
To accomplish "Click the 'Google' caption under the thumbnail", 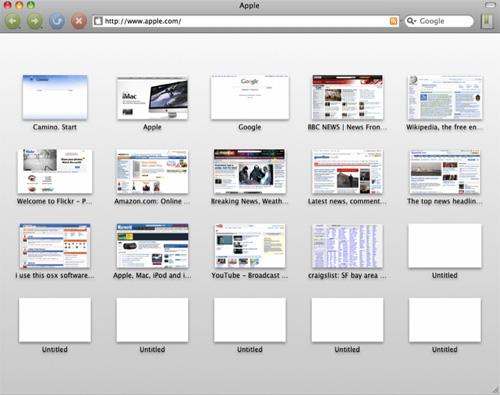I will tap(250, 127).
